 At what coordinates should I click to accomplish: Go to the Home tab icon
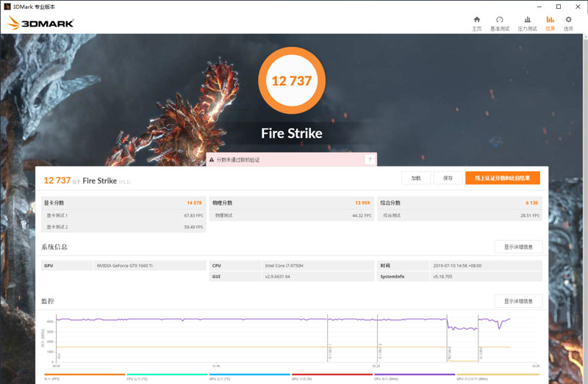[x=476, y=23]
